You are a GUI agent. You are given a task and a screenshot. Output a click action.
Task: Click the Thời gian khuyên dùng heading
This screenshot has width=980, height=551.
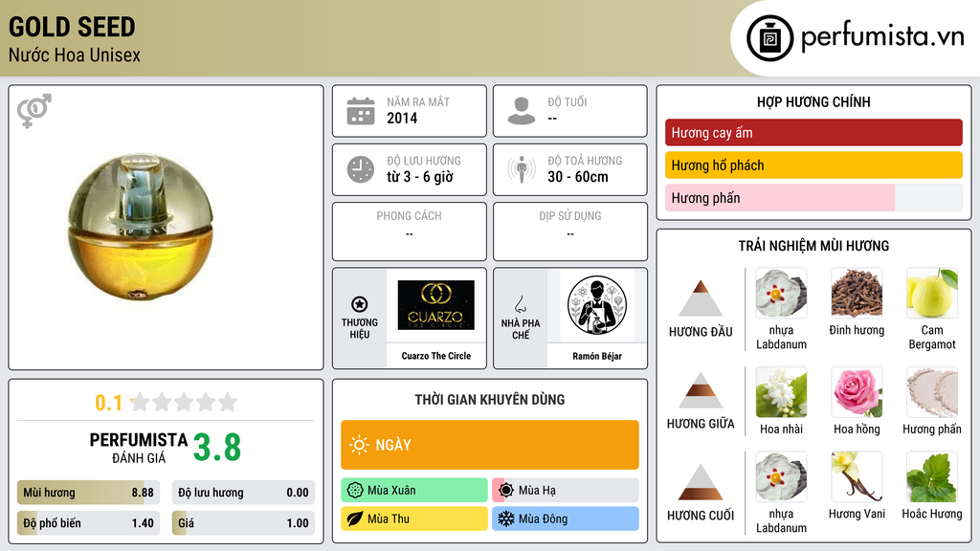pos(490,399)
